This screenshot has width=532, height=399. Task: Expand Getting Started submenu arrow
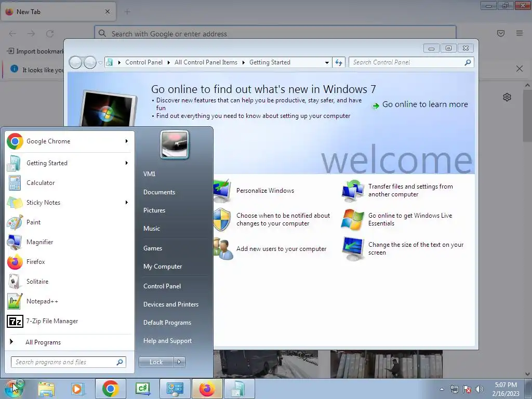point(127,163)
